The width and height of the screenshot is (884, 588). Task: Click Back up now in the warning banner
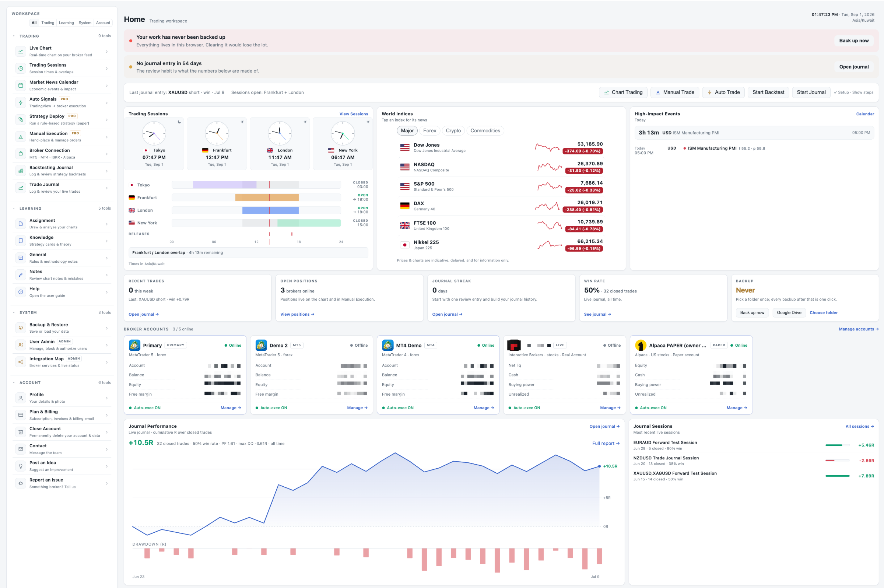click(854, 41)
